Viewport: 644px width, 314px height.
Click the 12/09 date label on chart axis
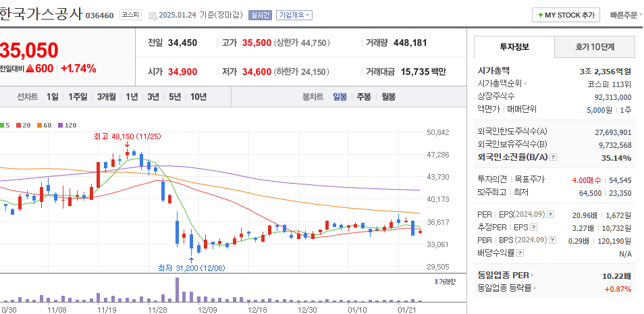click(x=207, y=309)
